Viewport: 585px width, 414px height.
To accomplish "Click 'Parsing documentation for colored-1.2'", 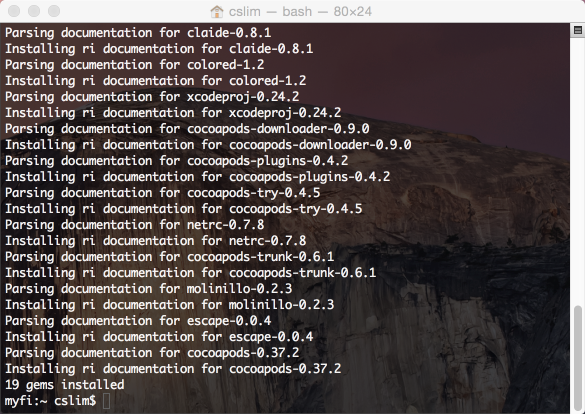I will 135,65.
